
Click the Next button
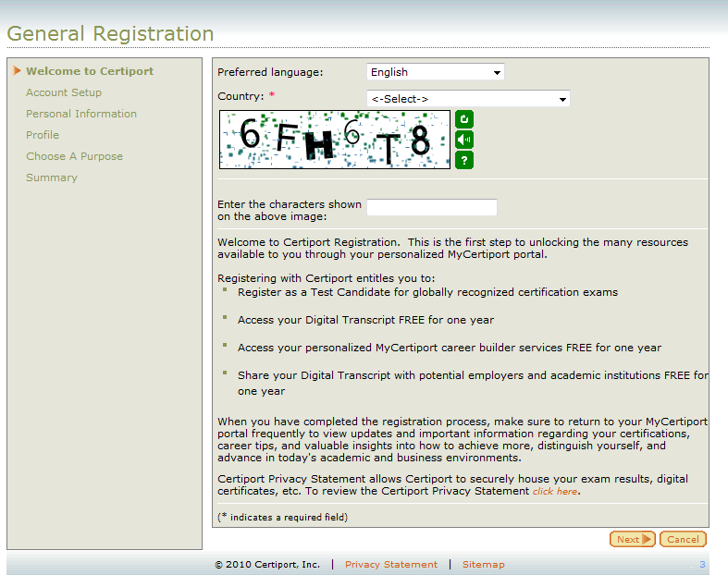pos(632,539)
